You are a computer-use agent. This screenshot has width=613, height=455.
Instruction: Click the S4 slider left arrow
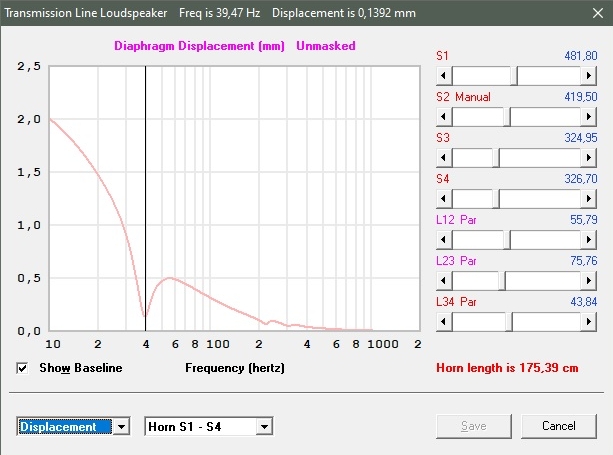coord(442,199)
